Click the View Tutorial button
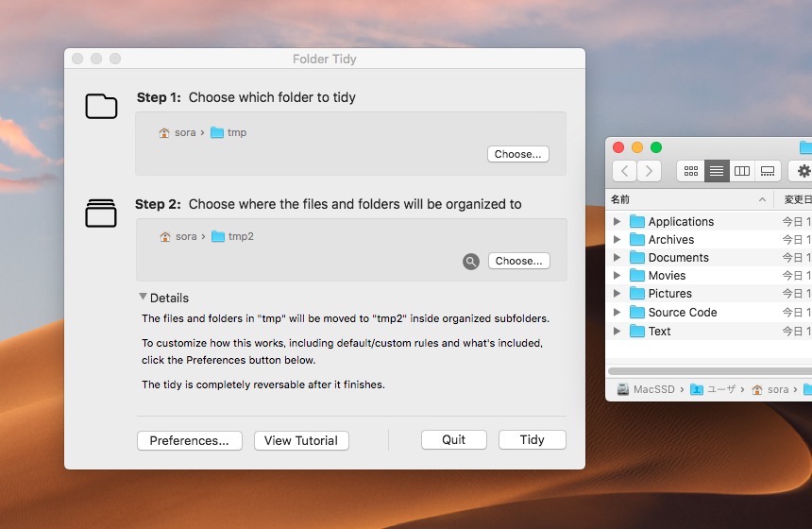812x529 pixels. [301, 441]
